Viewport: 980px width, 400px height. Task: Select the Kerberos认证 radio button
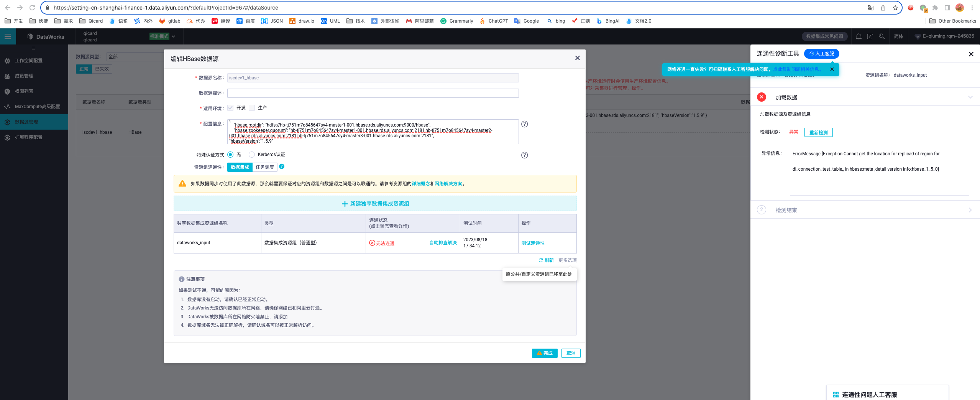pyautogui.click(x=252, y=155)
